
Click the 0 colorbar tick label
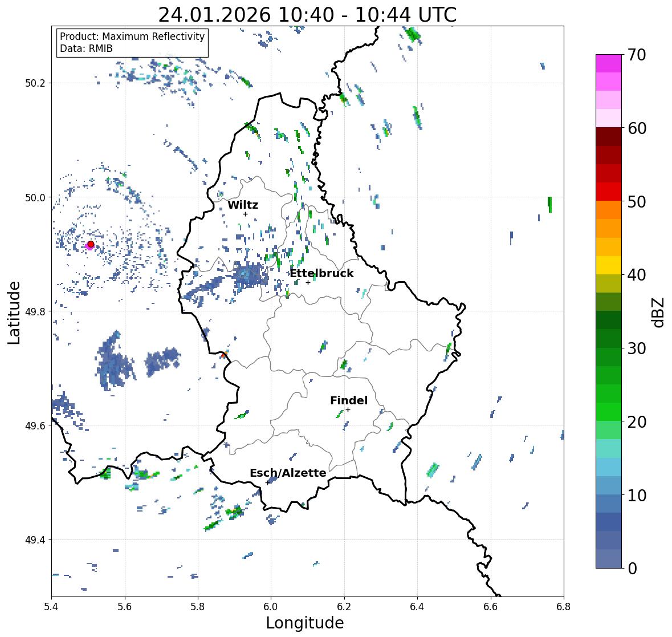633,569
